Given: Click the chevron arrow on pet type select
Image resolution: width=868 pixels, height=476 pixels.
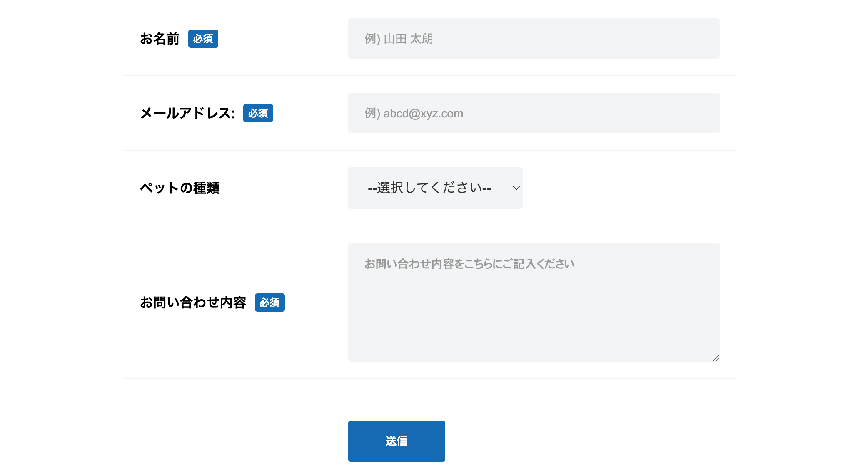Looking at the screenshot, I should (516, 188).
